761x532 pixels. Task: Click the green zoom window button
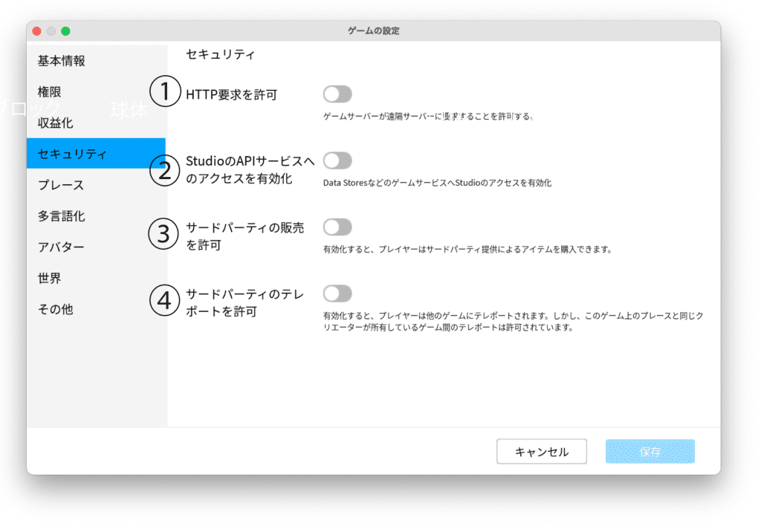(x=65, y=31)
